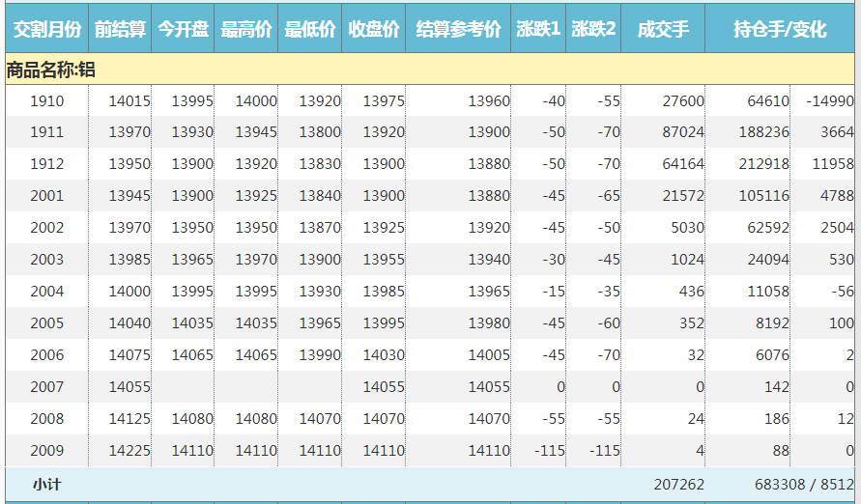Click the 结算参考价 column header

pyautogui.click(x=458, y=30)
